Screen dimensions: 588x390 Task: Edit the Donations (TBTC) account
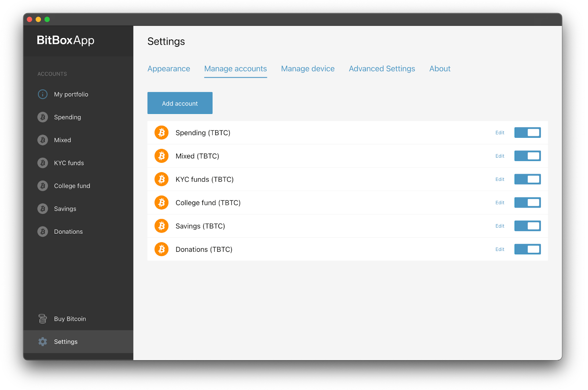tap(500, 249)
